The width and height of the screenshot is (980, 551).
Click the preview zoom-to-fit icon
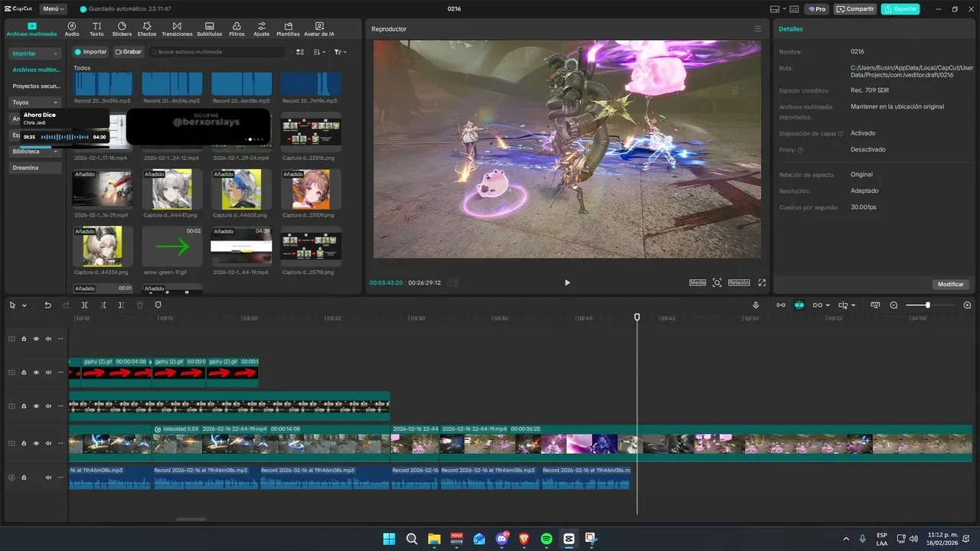point(717,282)
